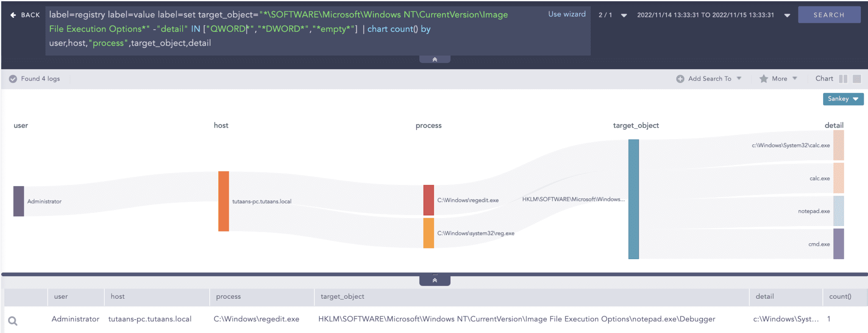The image size is (868, 333).
Task: Sort by the count() column header
Action: (x=840, y=297)
